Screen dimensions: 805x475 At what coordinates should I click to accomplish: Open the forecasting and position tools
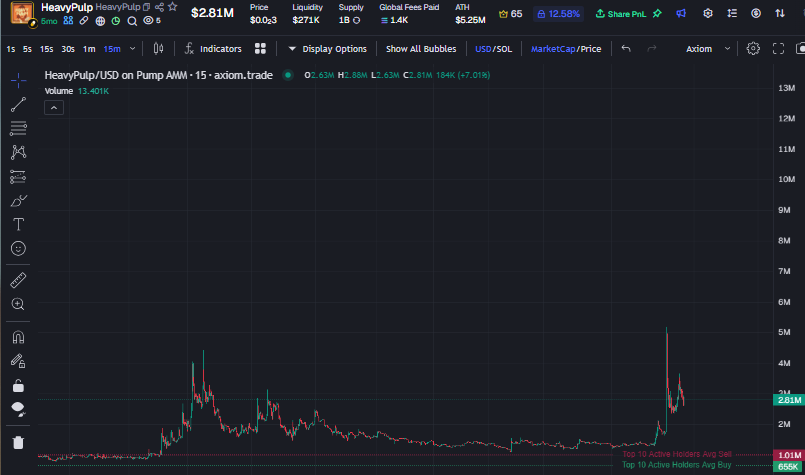[18, 177]
